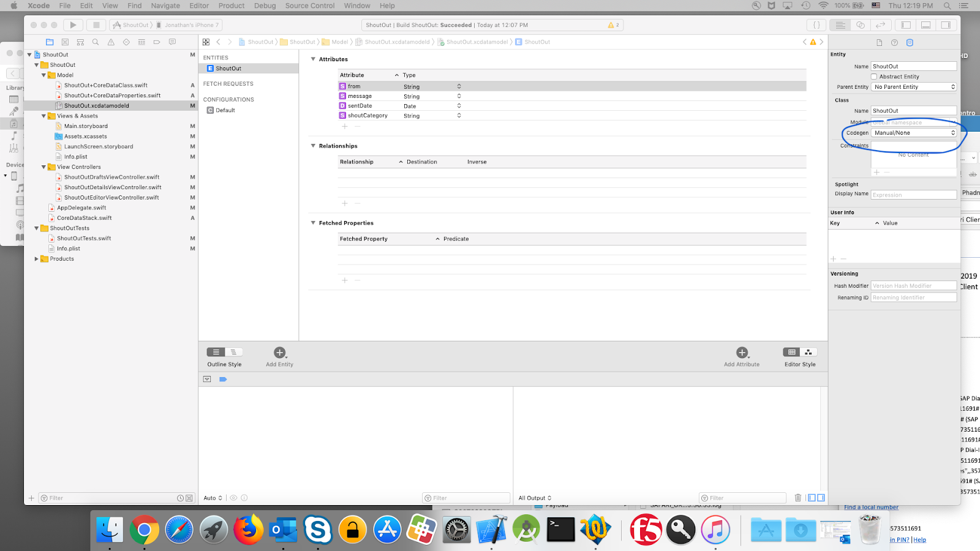Hide the inspectors panel
This screenshot has width=980, height=551.
(946, 25)
